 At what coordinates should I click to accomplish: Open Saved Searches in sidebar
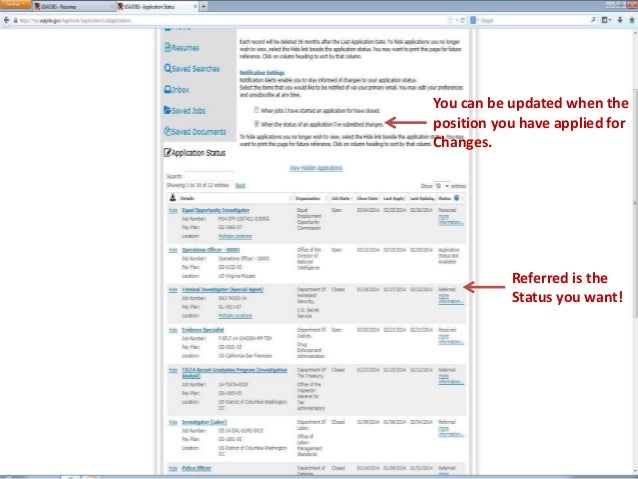[192, 68]
